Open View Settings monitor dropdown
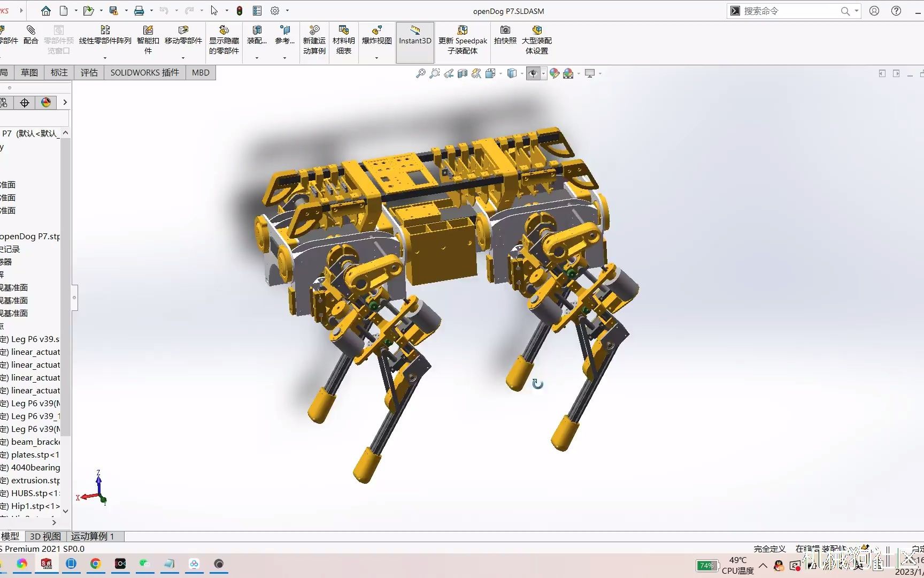 click(x=600, y=74)
